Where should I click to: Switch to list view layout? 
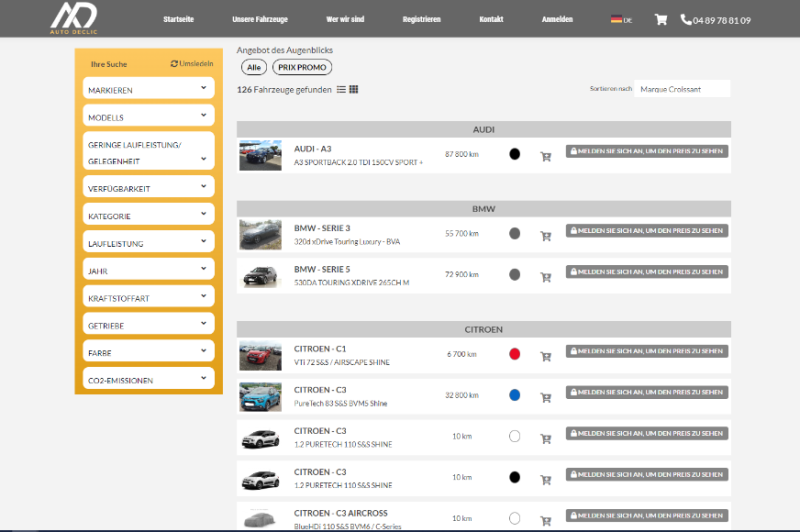pyautogui.click(x=342, y=90)
